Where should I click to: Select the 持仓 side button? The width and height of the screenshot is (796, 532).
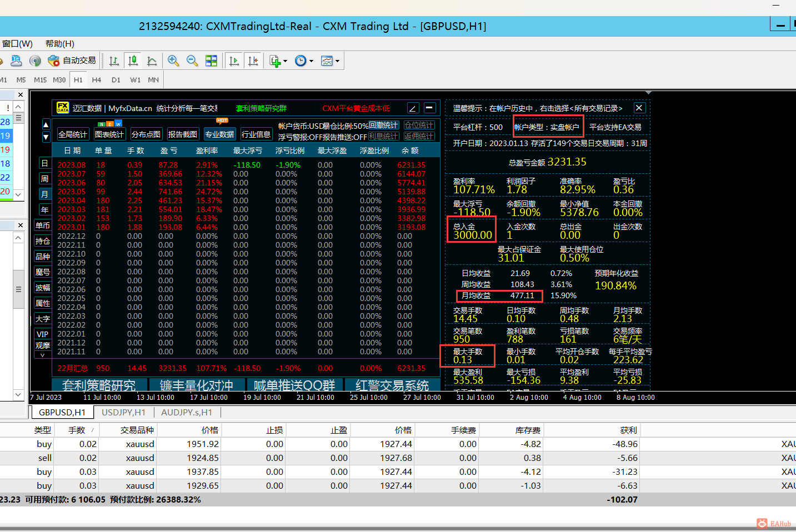(x=43, y=241)
